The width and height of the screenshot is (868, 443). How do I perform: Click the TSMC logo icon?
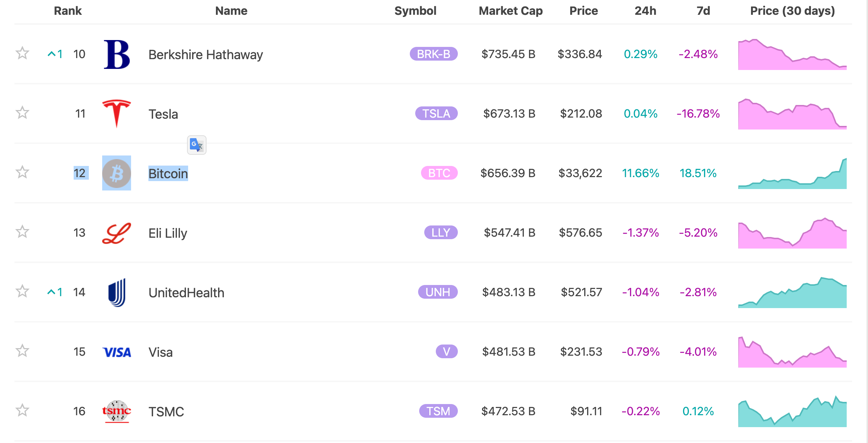point(116,411)
